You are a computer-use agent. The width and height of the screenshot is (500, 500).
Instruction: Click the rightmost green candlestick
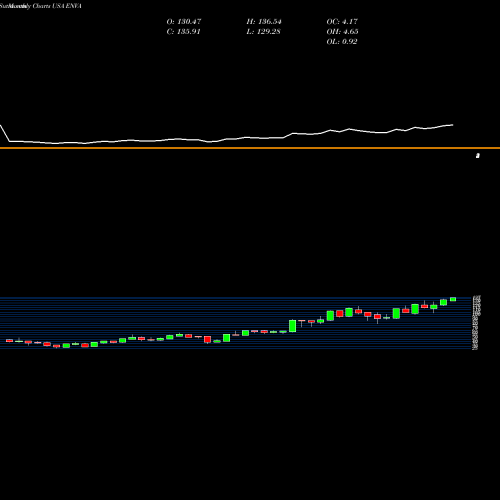(x=453, y=299)
